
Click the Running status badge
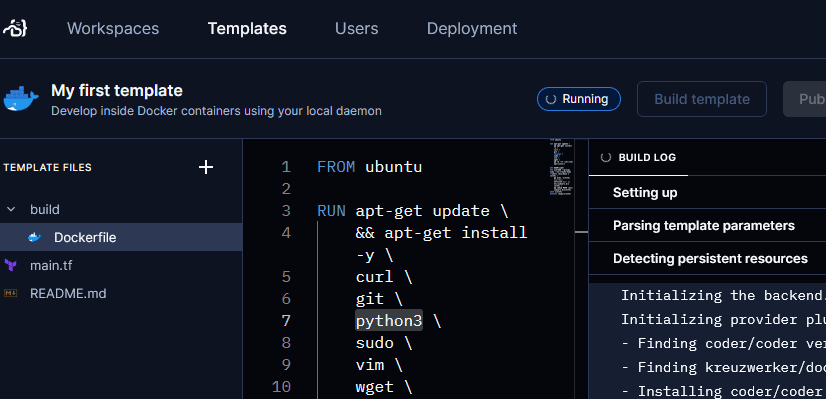578,99
